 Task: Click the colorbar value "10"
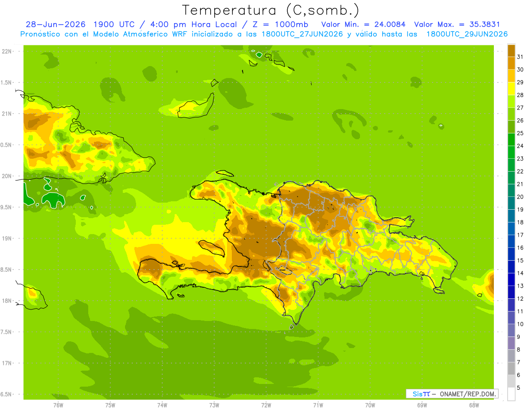coord(520,324)
